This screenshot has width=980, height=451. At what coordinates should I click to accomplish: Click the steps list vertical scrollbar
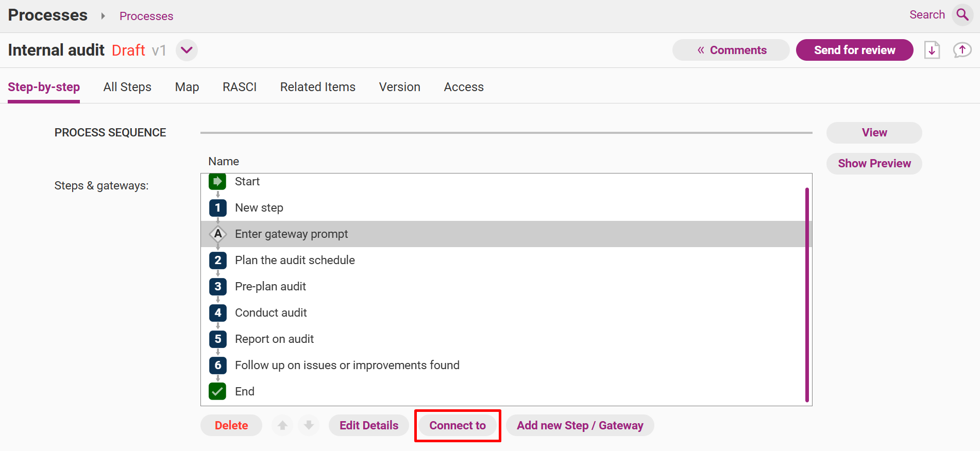[x=807, y=295]
